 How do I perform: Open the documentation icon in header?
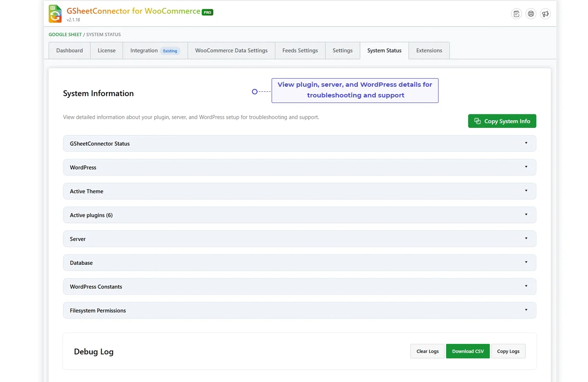click(516, 14)
